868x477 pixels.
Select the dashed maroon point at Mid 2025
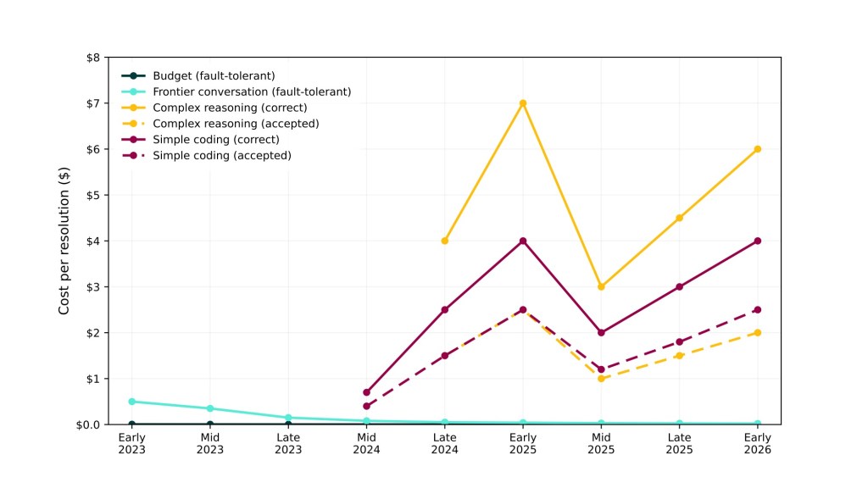click(601, 369)
